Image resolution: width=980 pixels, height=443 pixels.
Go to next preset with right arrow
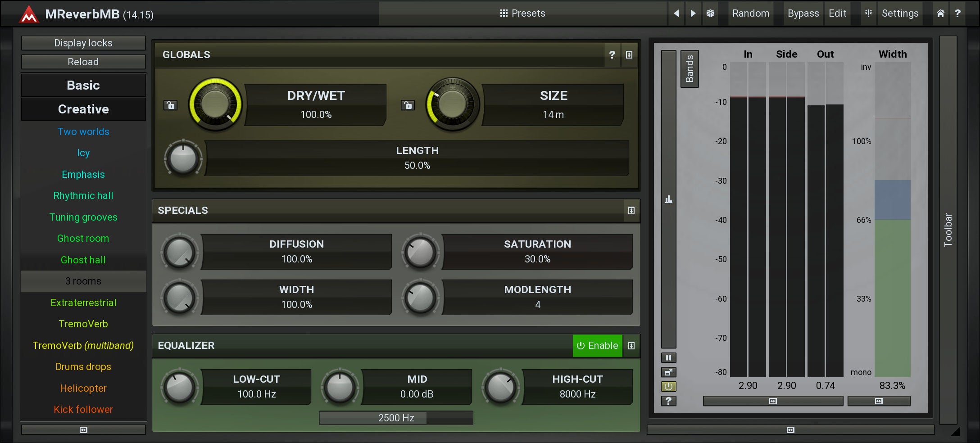pos(693,14)
